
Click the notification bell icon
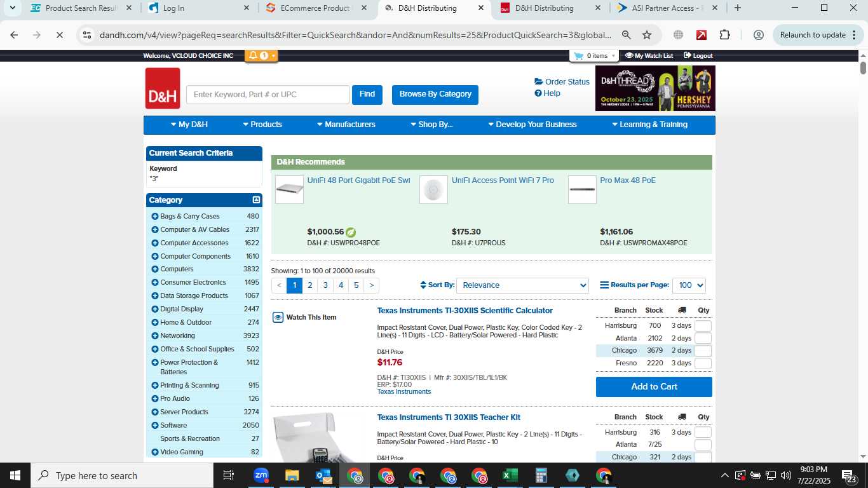pos(253,55)
